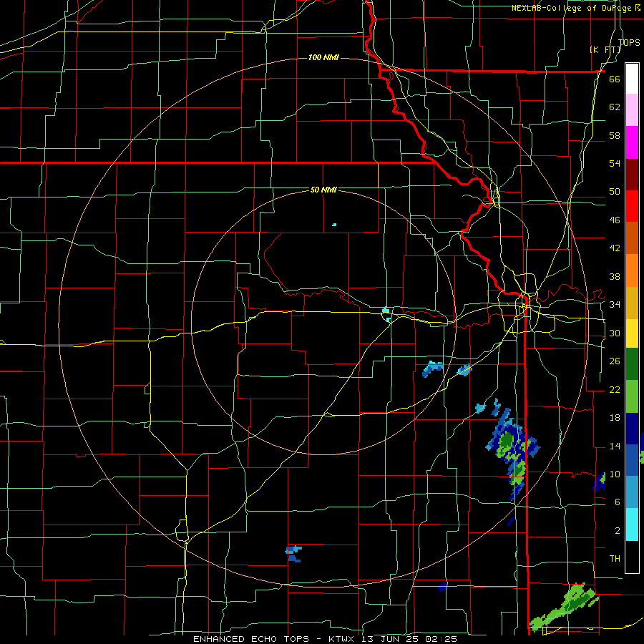Click the K FT units label
The image size is (644, 644).
605,50
